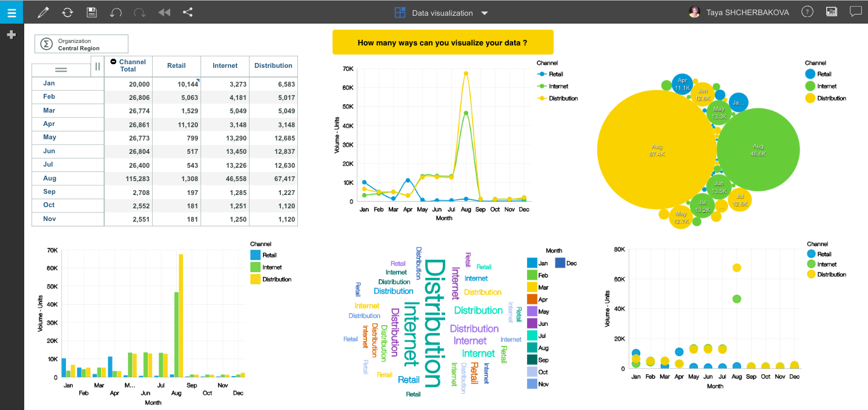Save using the floppy disk icon
This screenshot has height=410, width=868.
click(91, 12)
